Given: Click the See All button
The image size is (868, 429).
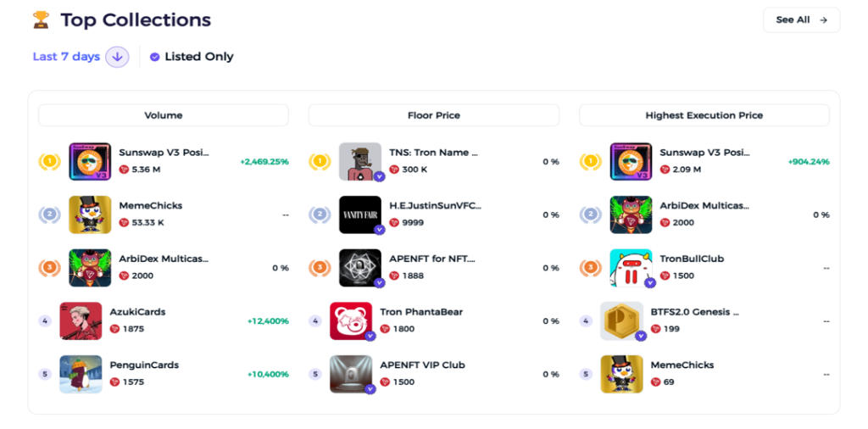Looking at the screenshot, I should point(801,20).
